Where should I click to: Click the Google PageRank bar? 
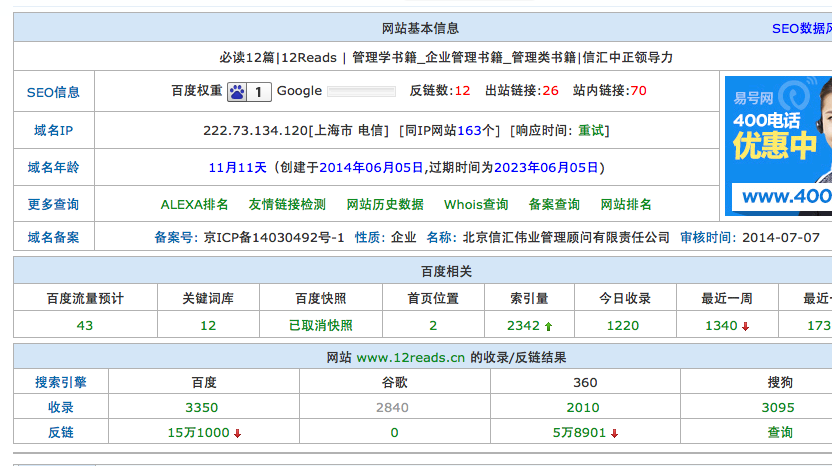tap(362, 92)
